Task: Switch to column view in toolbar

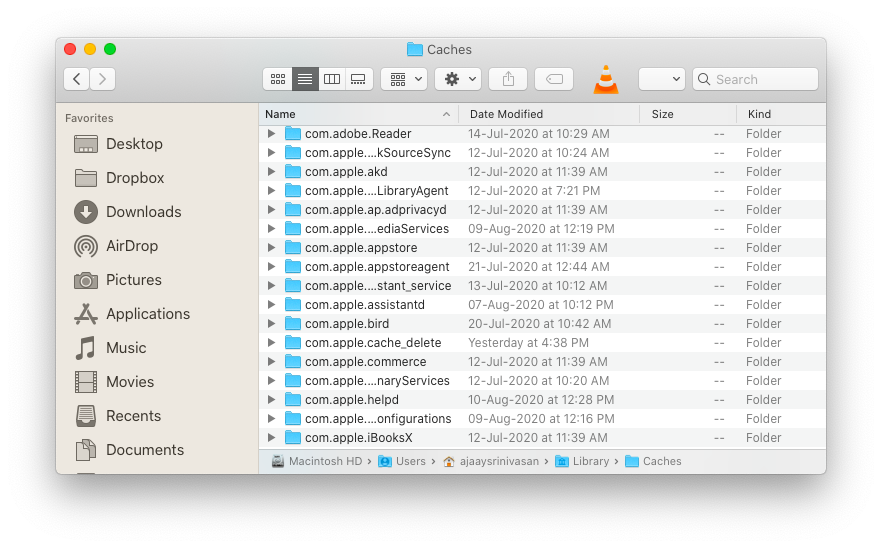Action: point(332,79)
